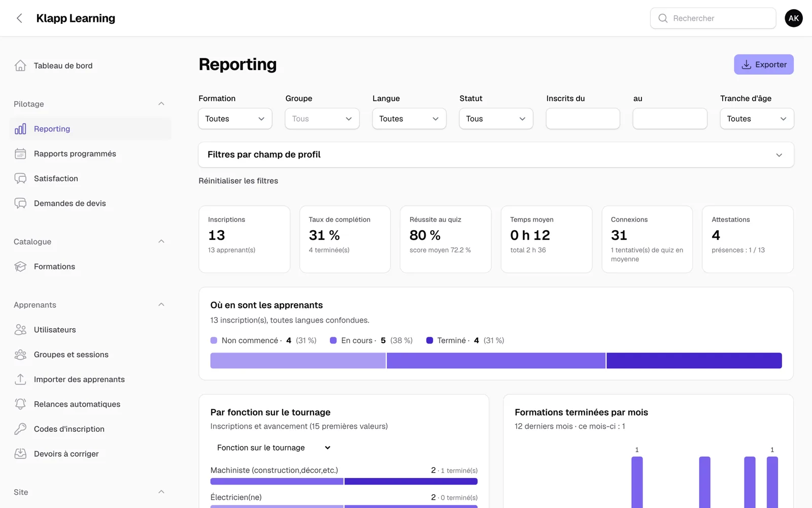Viewport: 812px width, 508px height.
Task: Click the Exporter button
Action: [x=764, y=65]
